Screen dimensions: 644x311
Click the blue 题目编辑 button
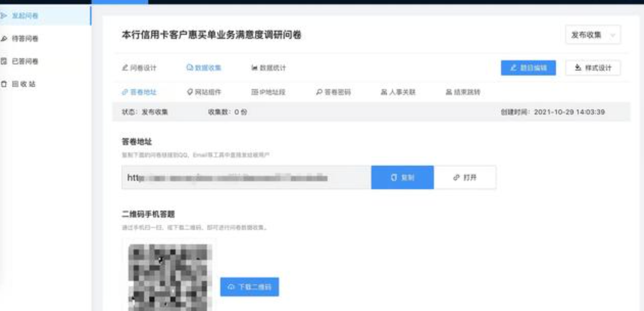point(528,68)
